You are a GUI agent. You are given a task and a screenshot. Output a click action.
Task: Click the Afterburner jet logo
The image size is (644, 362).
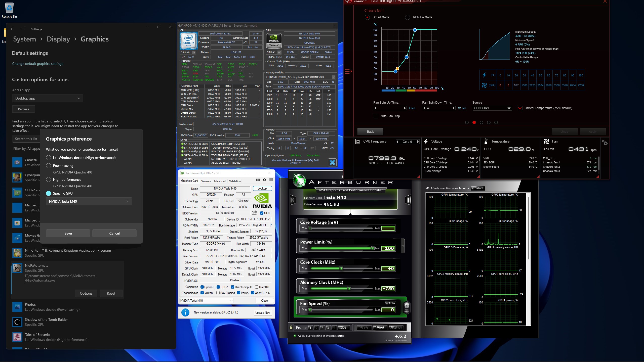coord(299,181)
